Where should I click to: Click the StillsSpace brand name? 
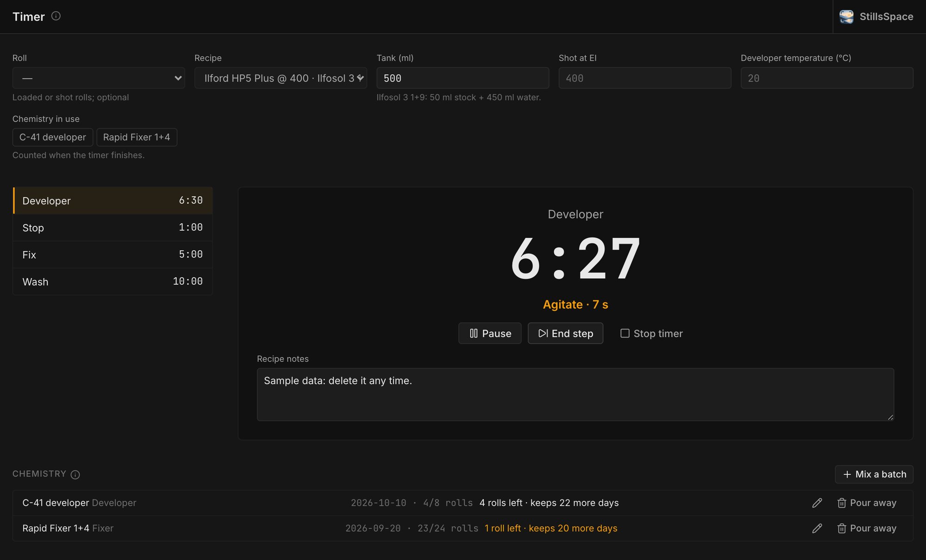[886, 17]
